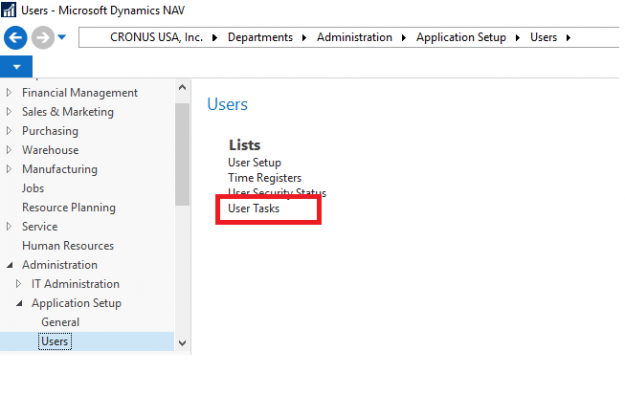Open arrow after Users breadcrumb
This screenshot has height=395, width=625.
[568, 38]
